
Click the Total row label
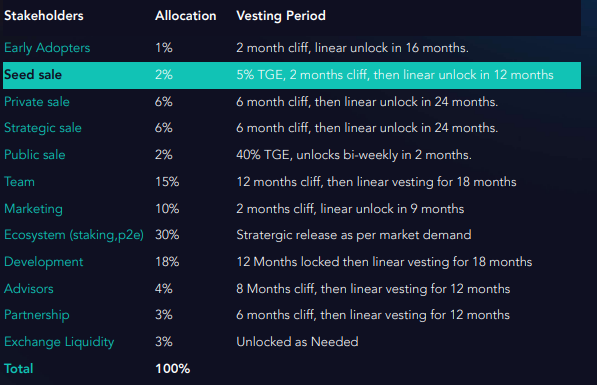tap(19, 369)
